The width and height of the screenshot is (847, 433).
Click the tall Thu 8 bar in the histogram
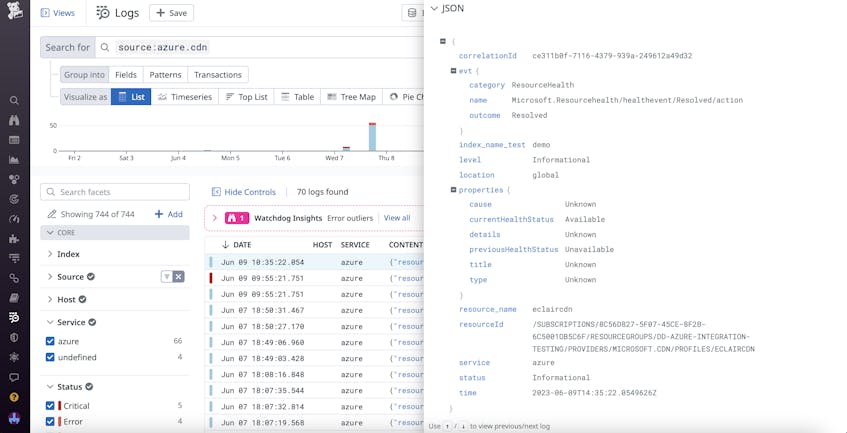[372, 137]
